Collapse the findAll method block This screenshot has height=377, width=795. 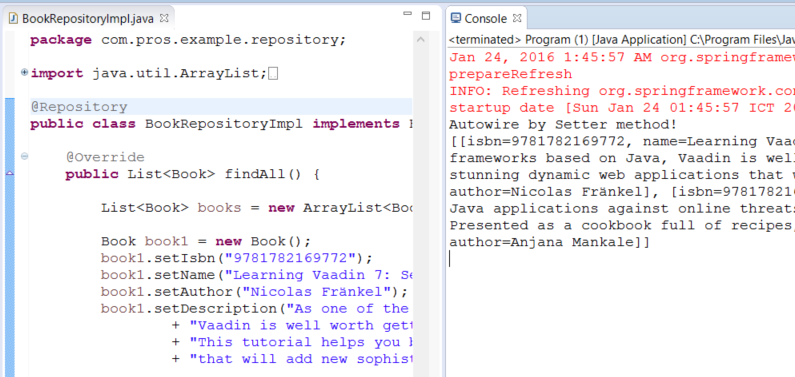coord(24,157)
